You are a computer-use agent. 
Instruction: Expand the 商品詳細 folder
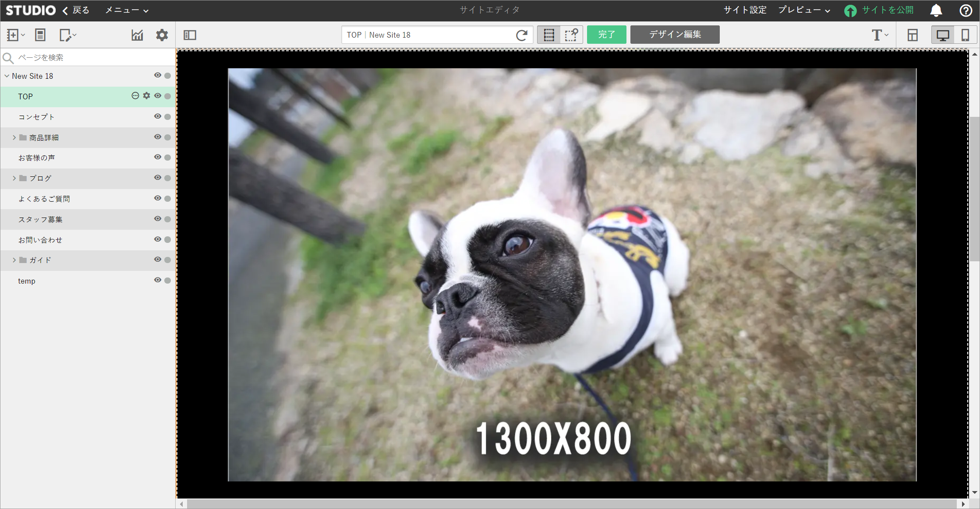pos(14,137)
